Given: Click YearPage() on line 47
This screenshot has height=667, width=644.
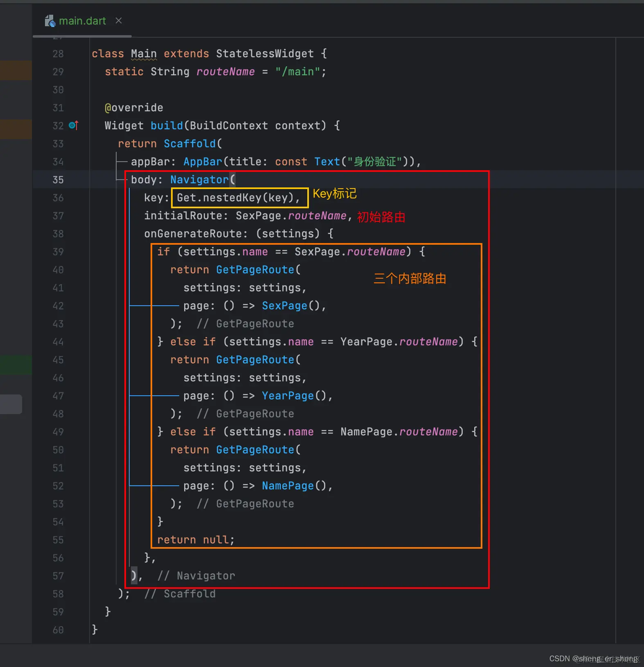Looking at the screenshot, I should [294, 396].
